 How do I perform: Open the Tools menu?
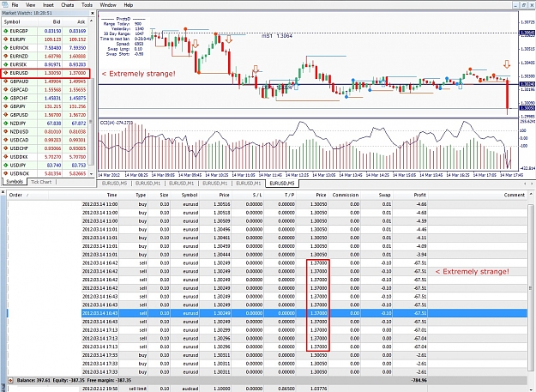pos(87,5)
